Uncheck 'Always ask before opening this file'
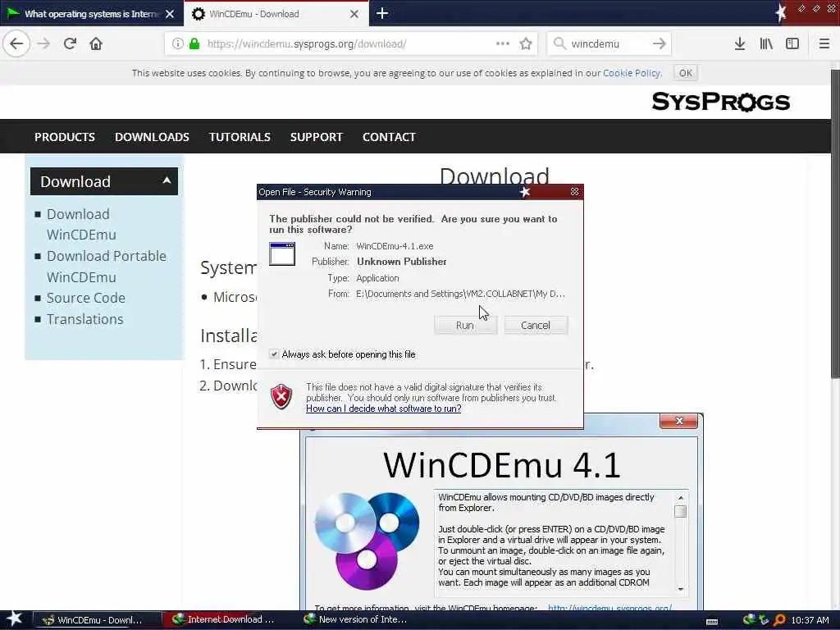840x630 pixels. [x=274, y=354]
